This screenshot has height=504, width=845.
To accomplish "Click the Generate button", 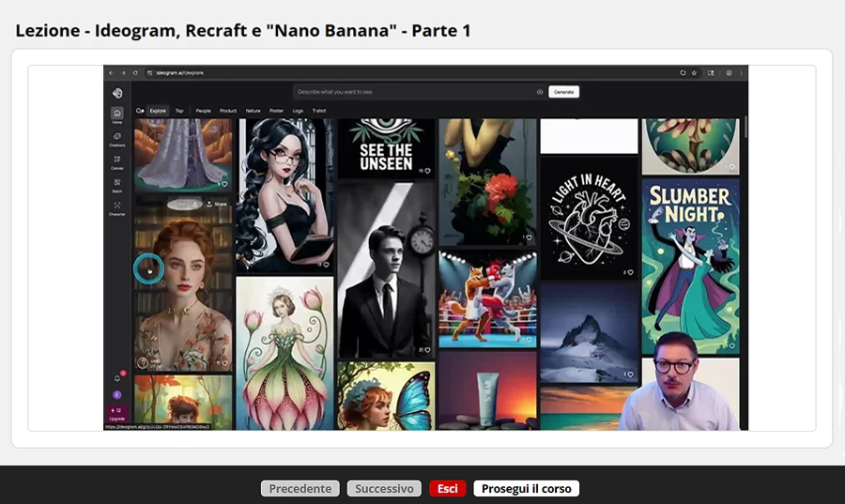I will click(563, 92).
